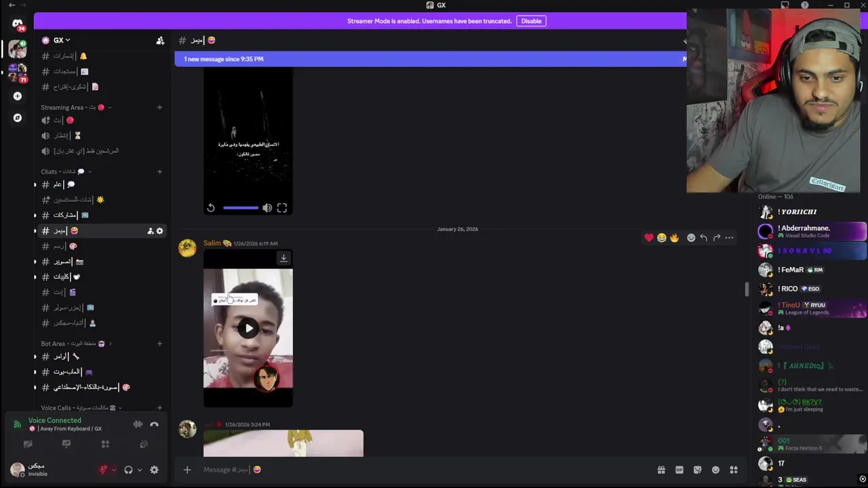Open the emoji picker in message bar
The image size is (868, 488).
[715, 470]
